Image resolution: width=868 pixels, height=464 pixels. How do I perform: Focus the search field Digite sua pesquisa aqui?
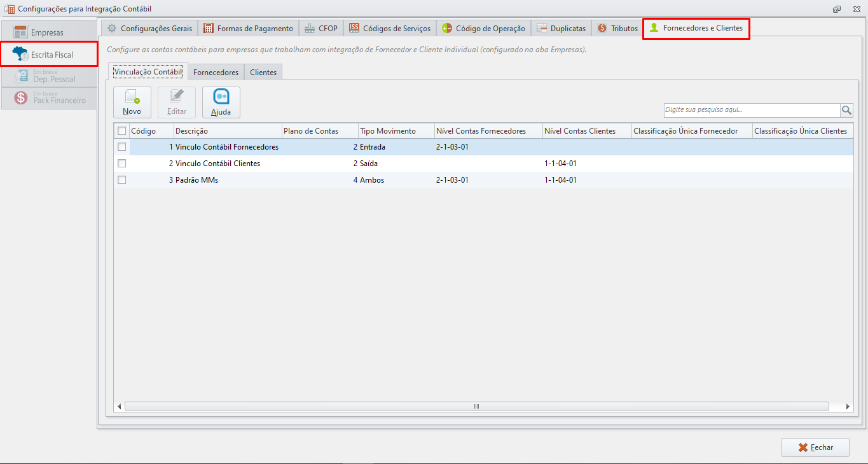click(x=752, y=110)
